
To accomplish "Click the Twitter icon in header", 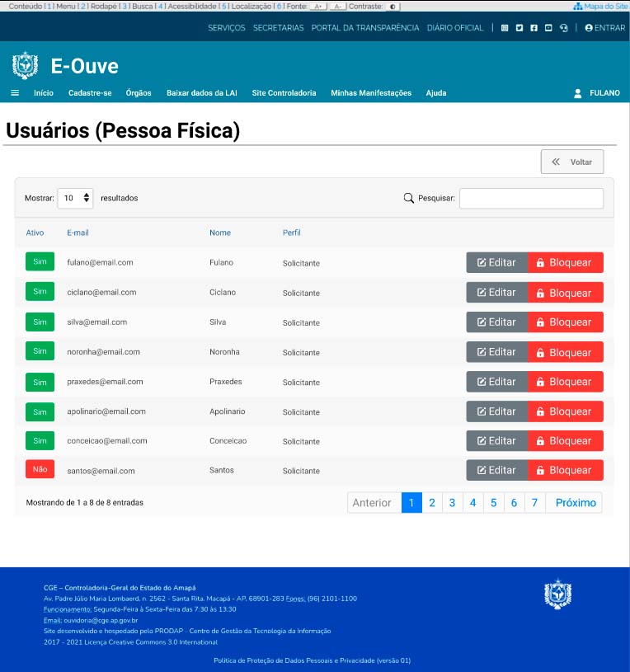I will point(520,28).
